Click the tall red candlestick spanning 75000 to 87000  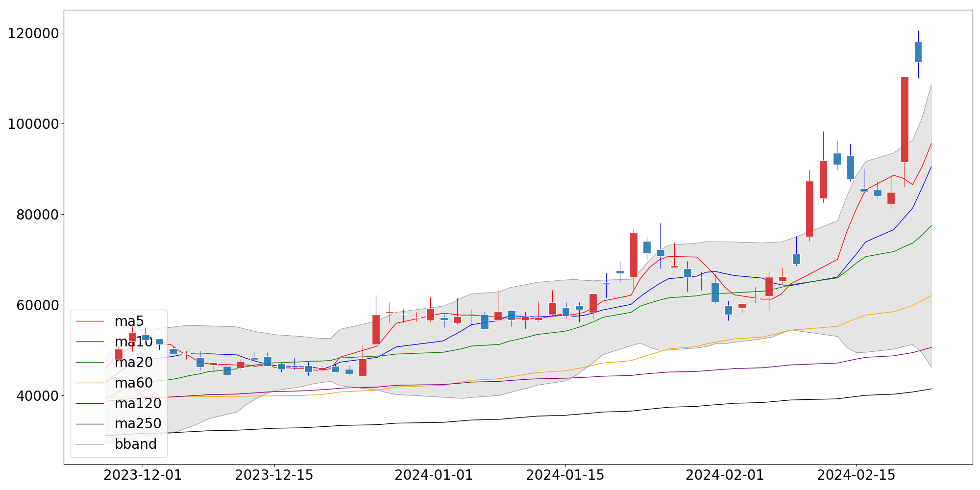tap(809, 209)
